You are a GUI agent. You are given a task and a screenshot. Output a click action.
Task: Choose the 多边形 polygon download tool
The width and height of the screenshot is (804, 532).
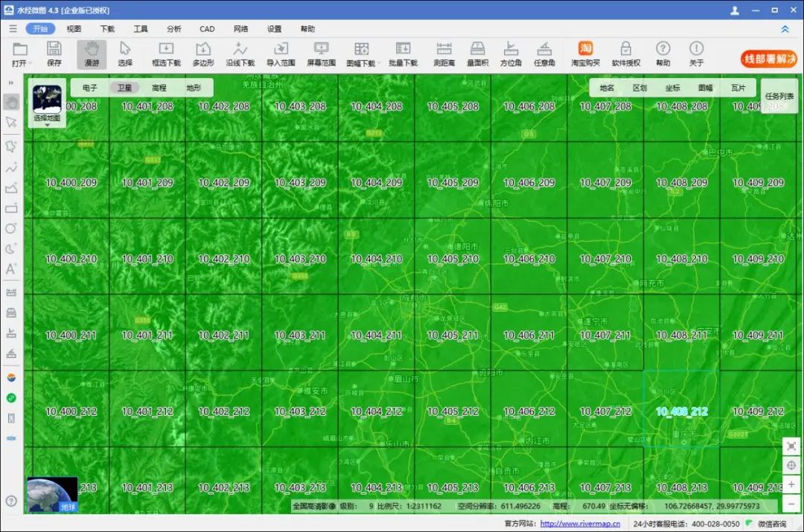tap(203, 54)
